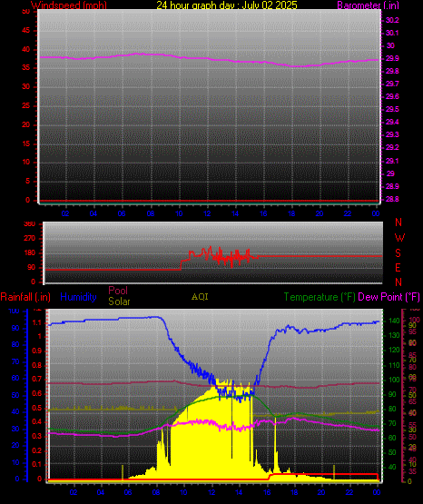Viewport: 423px width, 504px height.
Task: Click hour 12 on the windspeed graph time axis
Action: tap(207, 213)
